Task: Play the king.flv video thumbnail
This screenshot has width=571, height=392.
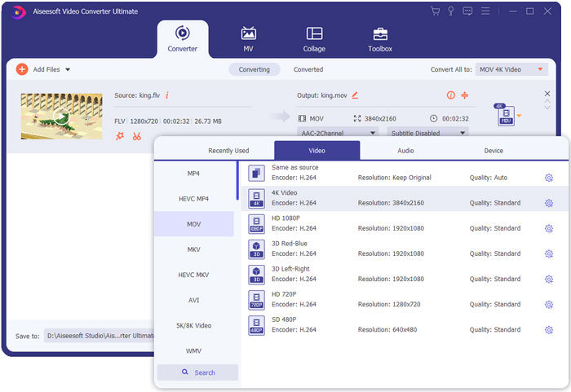Action: click(x=61, y=117)
